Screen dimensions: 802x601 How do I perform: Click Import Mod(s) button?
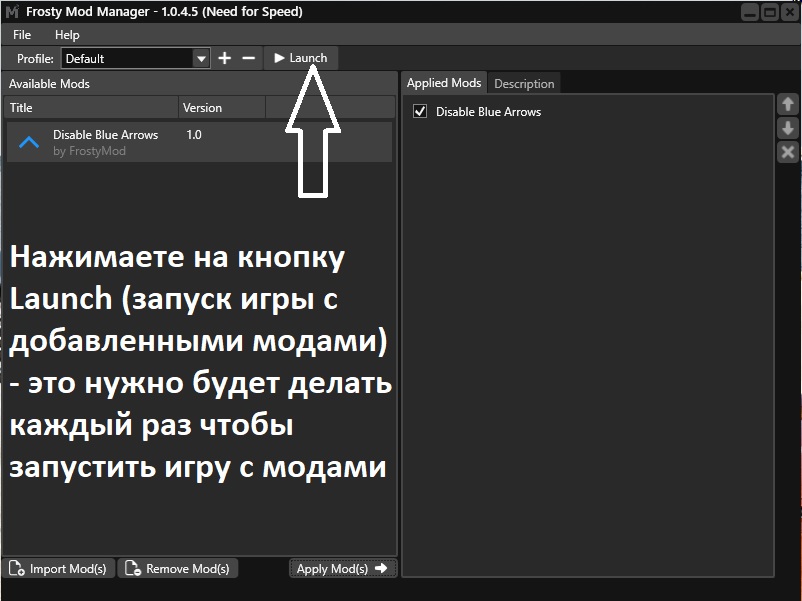tap(58, 568)
